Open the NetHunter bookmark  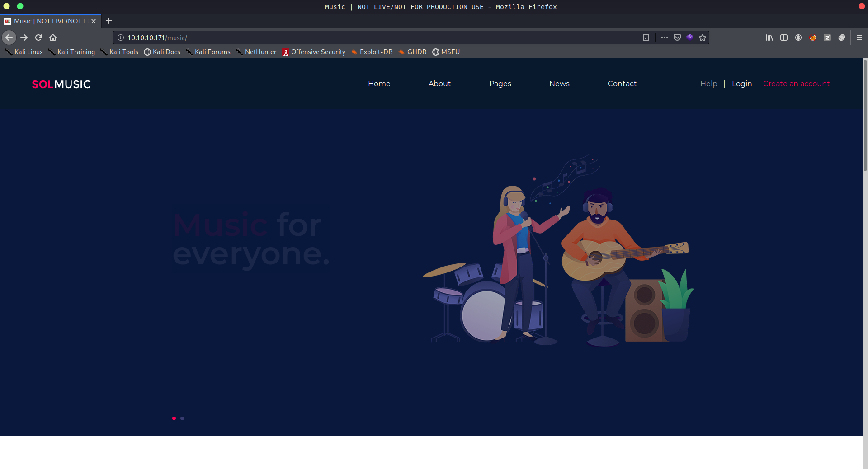point(256,52)
